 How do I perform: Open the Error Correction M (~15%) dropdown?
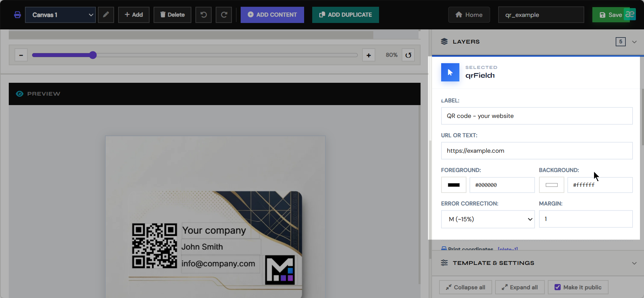click(488, 219)
